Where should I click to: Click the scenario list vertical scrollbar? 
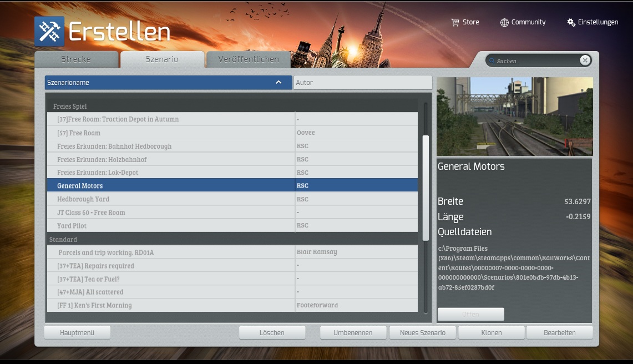[x=426, y=188]
